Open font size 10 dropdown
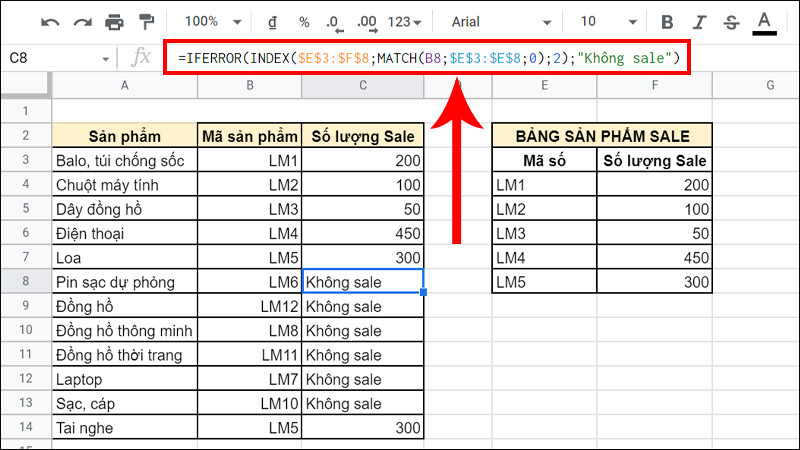Viewport: 800px width, 450px height. coord(608,21)
